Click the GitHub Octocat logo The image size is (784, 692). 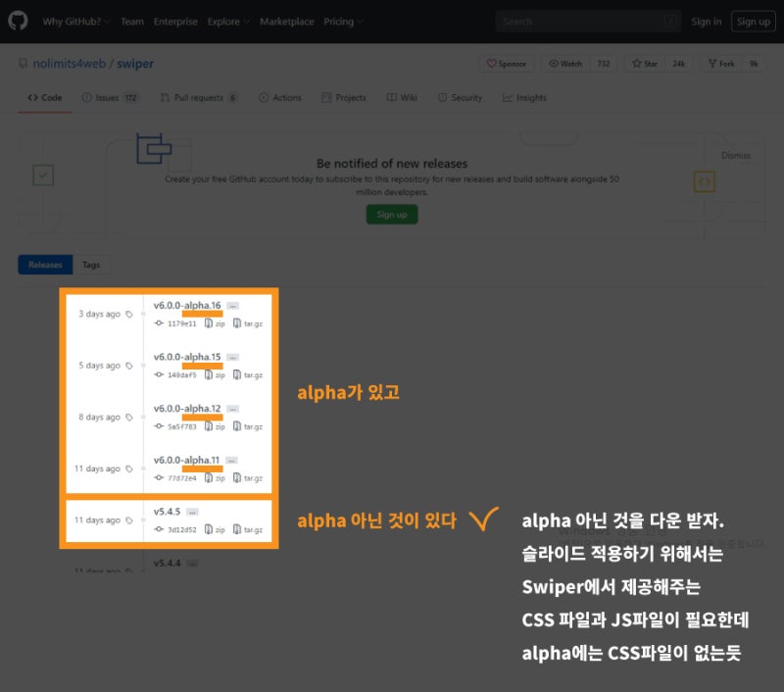pyautogui.click(x=16, y=21)
